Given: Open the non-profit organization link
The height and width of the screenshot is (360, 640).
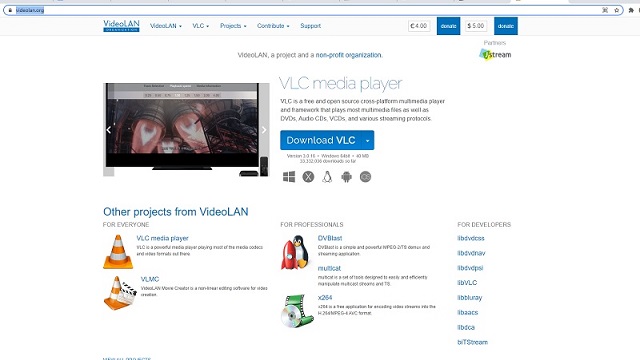Looking at the screenshot, I should (349, 55).
